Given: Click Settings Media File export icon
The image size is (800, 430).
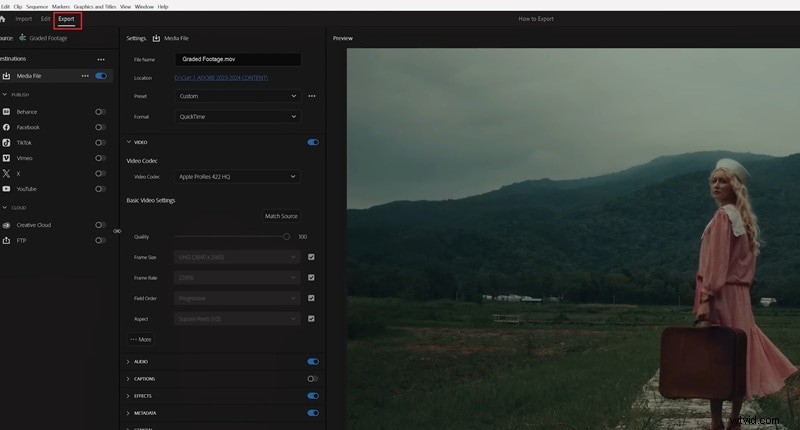Looking at the screenshot, I should click(156, 38).
